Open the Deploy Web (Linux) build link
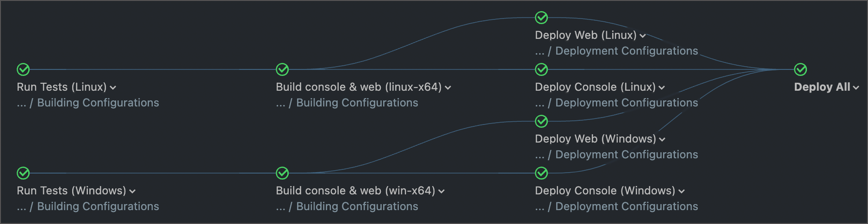The width and height of the screenshot is (868, 224). point(585,35)
